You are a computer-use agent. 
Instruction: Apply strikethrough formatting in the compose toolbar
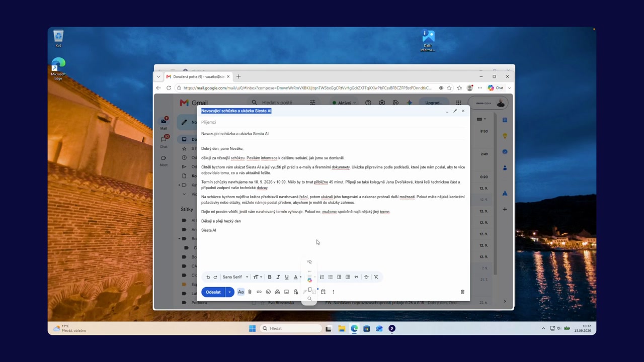(x=366, y=277)
